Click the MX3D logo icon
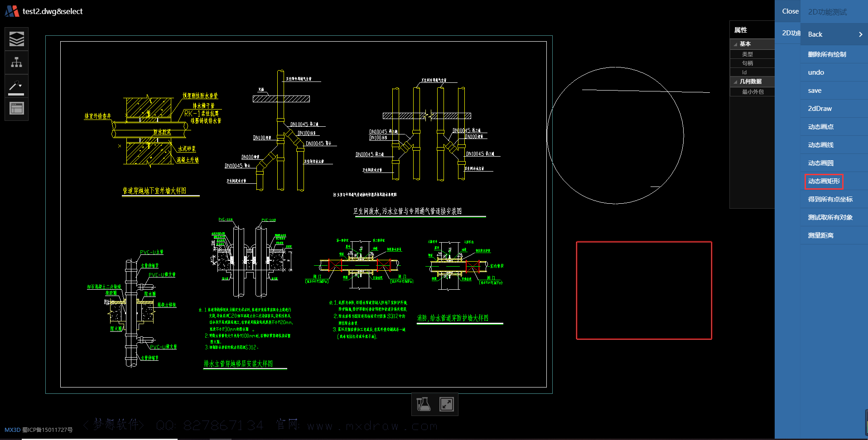 coord(12,11)
